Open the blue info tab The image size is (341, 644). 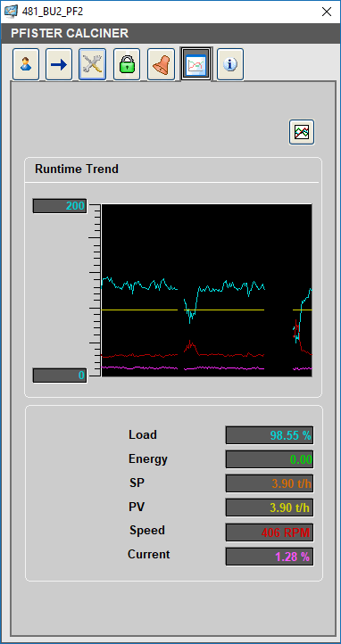pyautogui.click(x=230, y=64)
